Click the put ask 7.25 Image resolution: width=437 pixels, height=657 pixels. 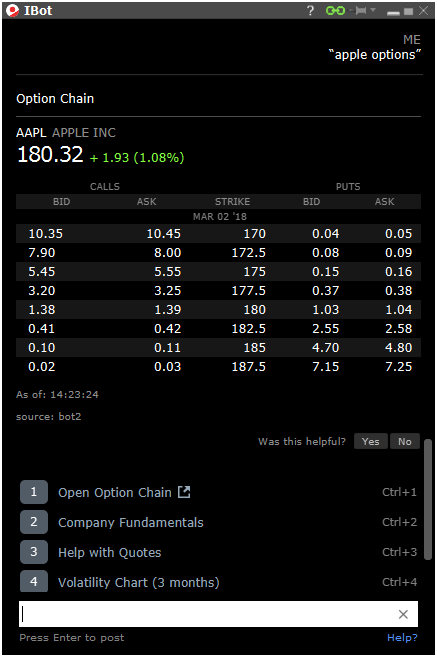tap(398, 367)
